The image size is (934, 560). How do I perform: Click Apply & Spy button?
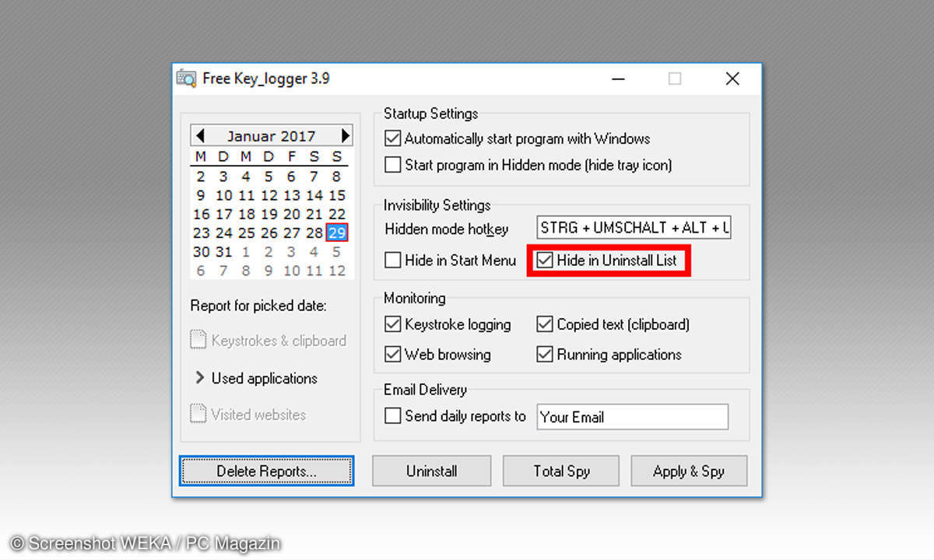point(689,471)
